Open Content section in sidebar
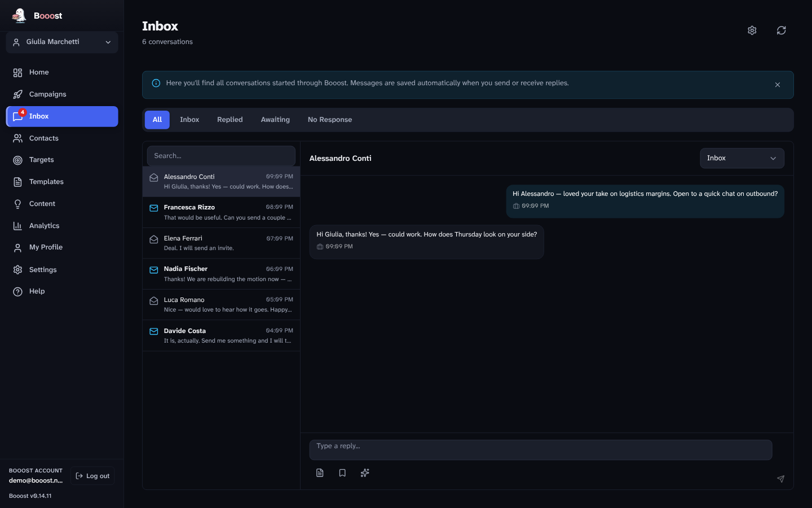Image resolution: width=812 pixels, height=508 pixels. tap(62, 204)
